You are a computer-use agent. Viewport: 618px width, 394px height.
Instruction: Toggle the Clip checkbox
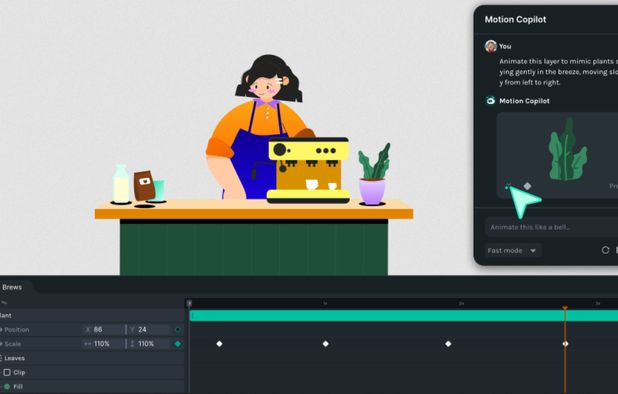point(7,372)
